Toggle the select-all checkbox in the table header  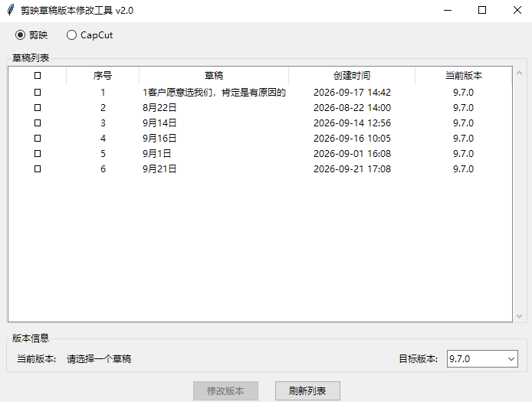tap(38, 75)
